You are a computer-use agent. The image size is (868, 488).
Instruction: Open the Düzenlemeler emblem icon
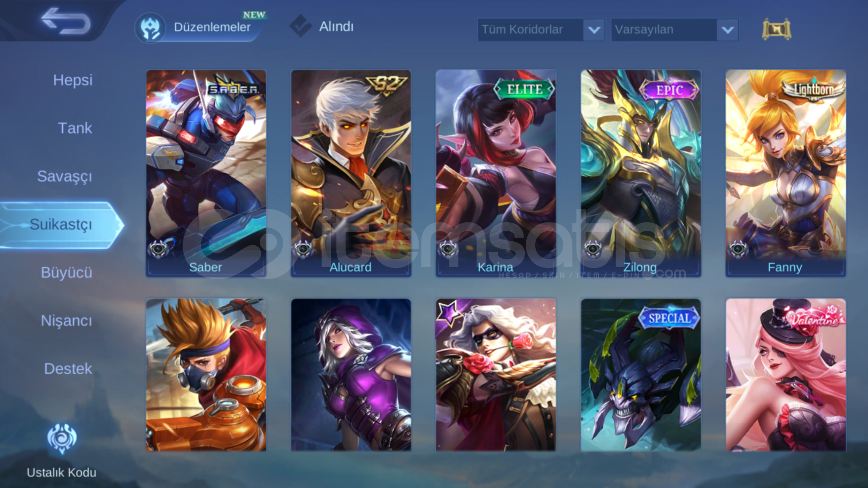click(x=150, y=28)
